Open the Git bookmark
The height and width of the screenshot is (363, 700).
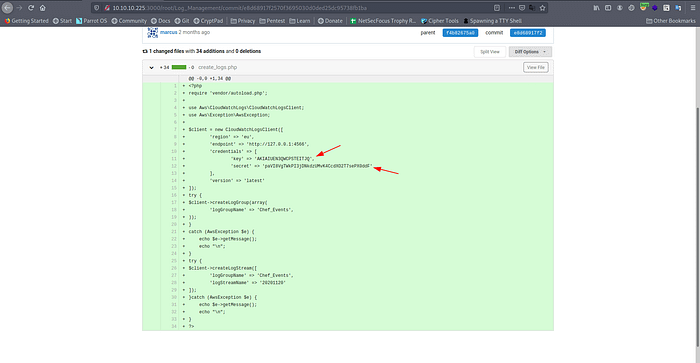click(x=182, y=21)
